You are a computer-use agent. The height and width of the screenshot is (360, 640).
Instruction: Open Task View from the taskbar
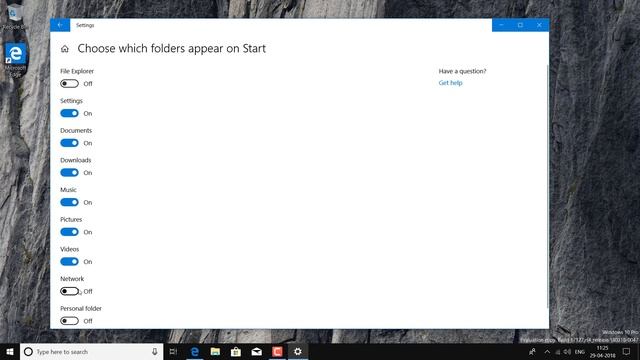173,351
